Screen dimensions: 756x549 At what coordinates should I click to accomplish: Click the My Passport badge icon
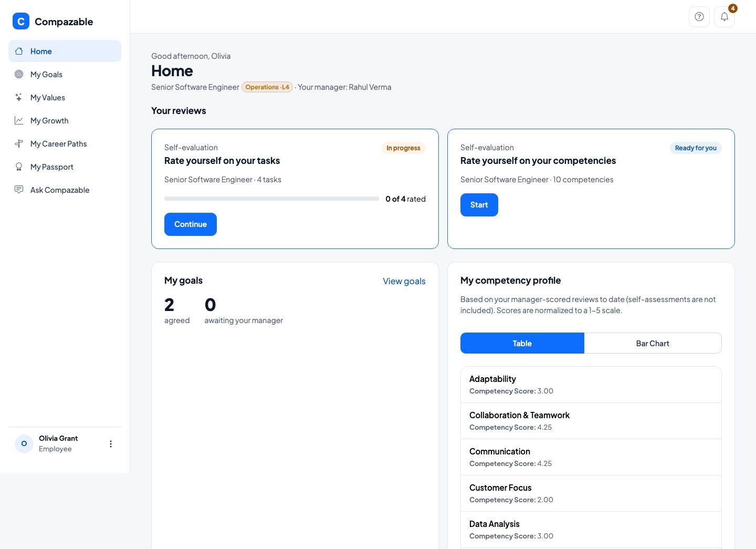[19, 167]
